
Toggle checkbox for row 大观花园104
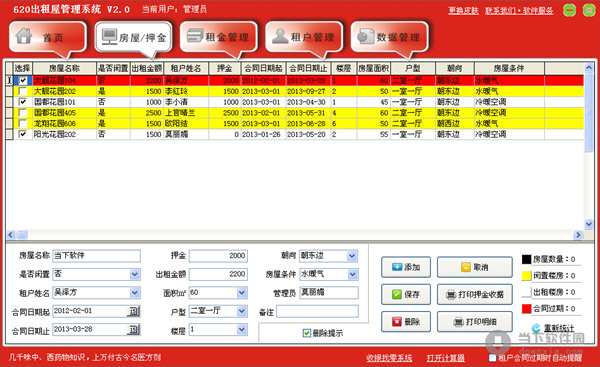click(x=23, y=80)
